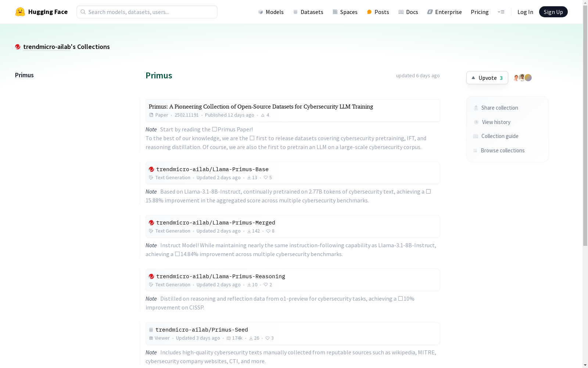Open the Datasets navigation item
This screenshot has height=368, width=588.
click(x=308, y=12)
